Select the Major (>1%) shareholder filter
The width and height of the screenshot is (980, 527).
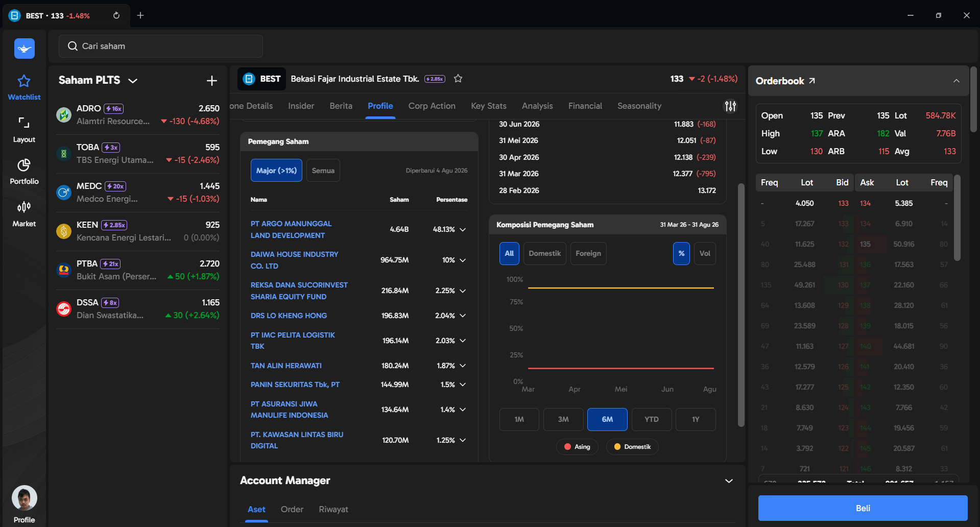point(276,171)
